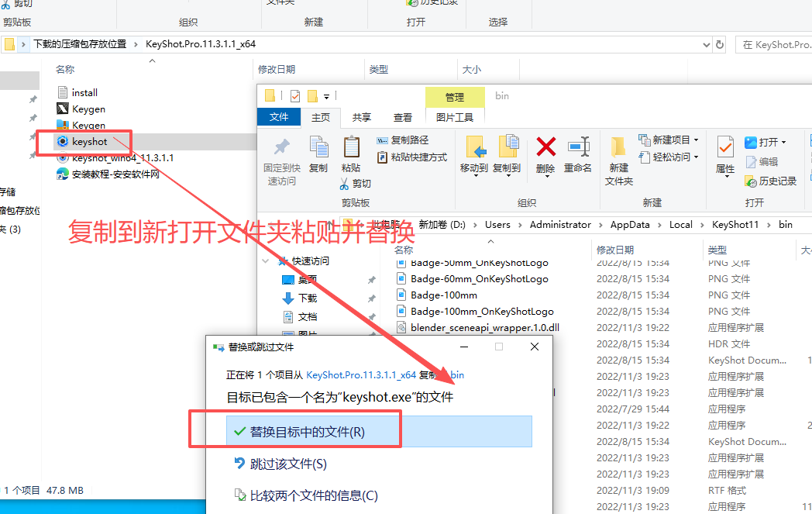Close the Replace or Skip Files dialog
This screenshot has width=812, height=514.
(535, 347)
